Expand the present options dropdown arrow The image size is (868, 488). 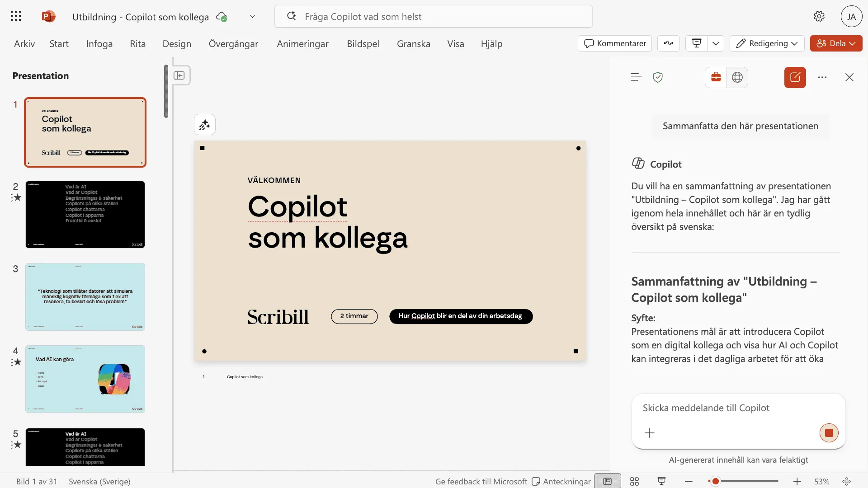(716, 43)
